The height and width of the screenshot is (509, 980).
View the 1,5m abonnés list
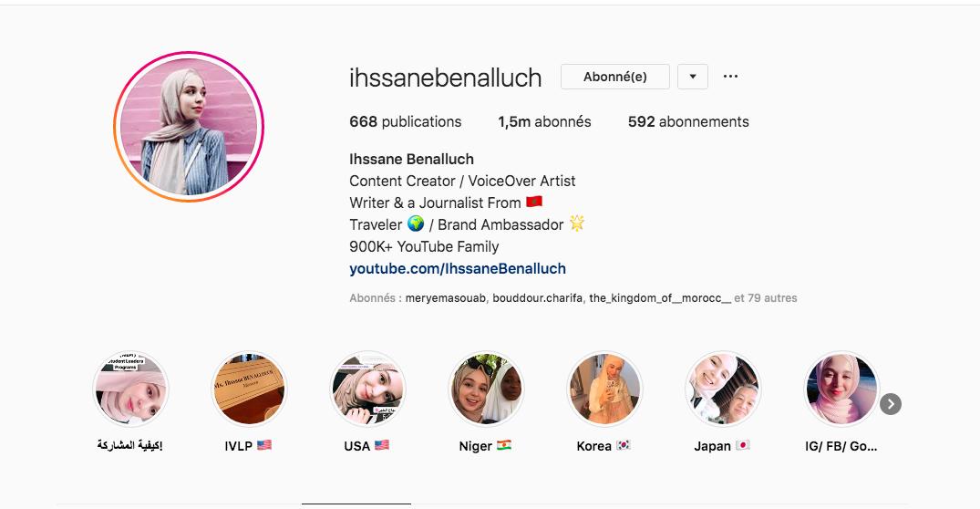[544, 122]
